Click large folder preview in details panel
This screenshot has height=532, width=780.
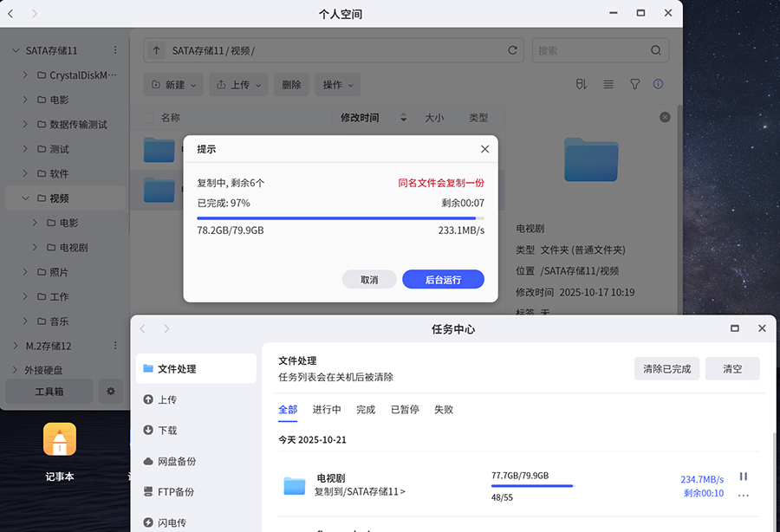[591, 159]
